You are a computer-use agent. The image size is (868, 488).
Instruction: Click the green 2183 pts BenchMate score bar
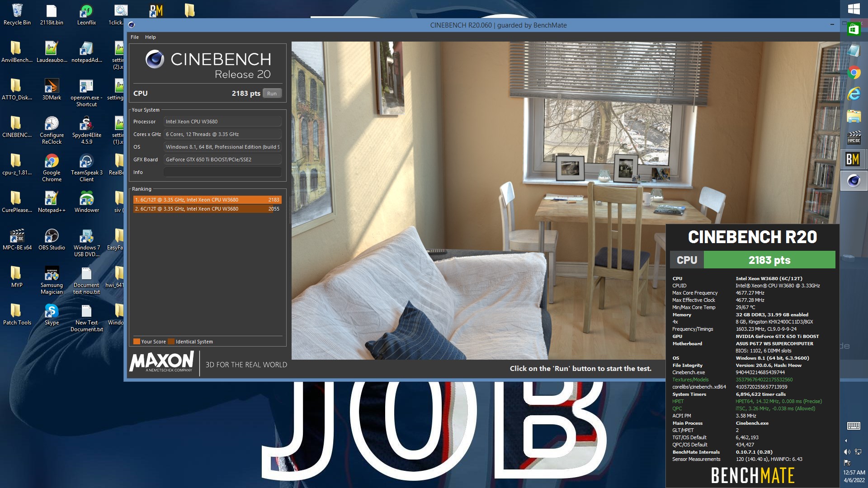pos(769,260)
